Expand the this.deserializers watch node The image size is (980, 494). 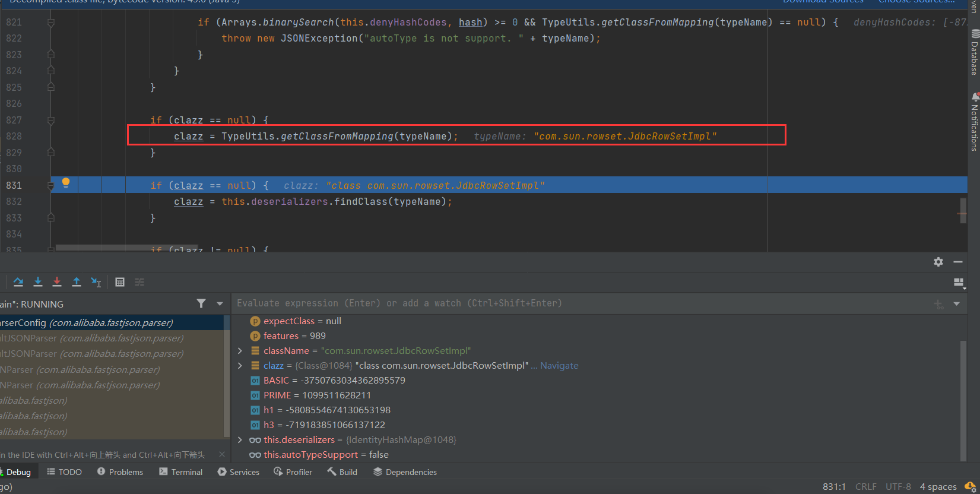(x=240, y=439)
